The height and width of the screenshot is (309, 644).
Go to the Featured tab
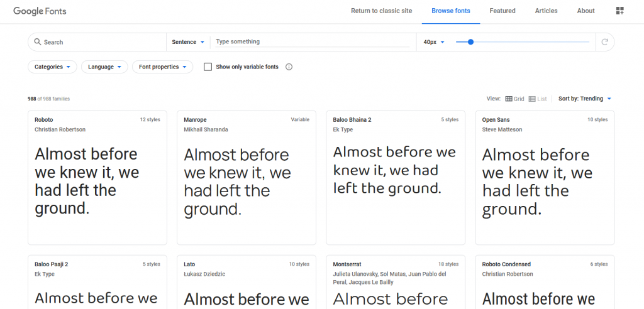coord(502,11)
